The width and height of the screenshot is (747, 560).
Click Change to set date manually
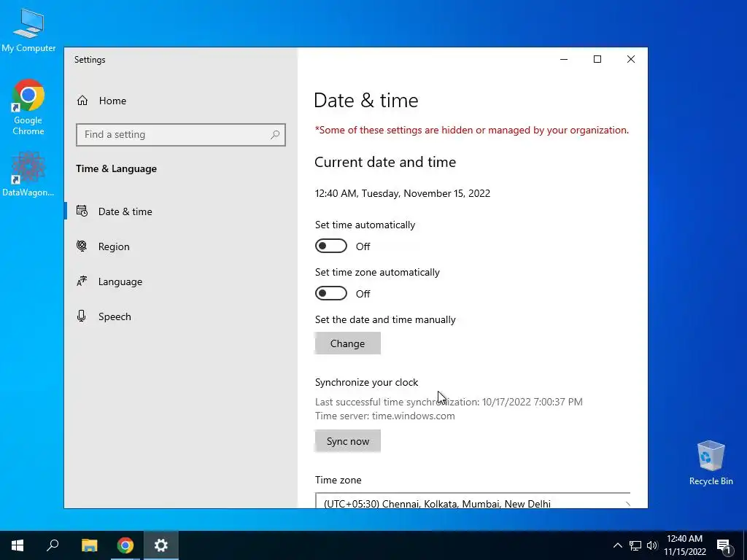pos(348,343)
